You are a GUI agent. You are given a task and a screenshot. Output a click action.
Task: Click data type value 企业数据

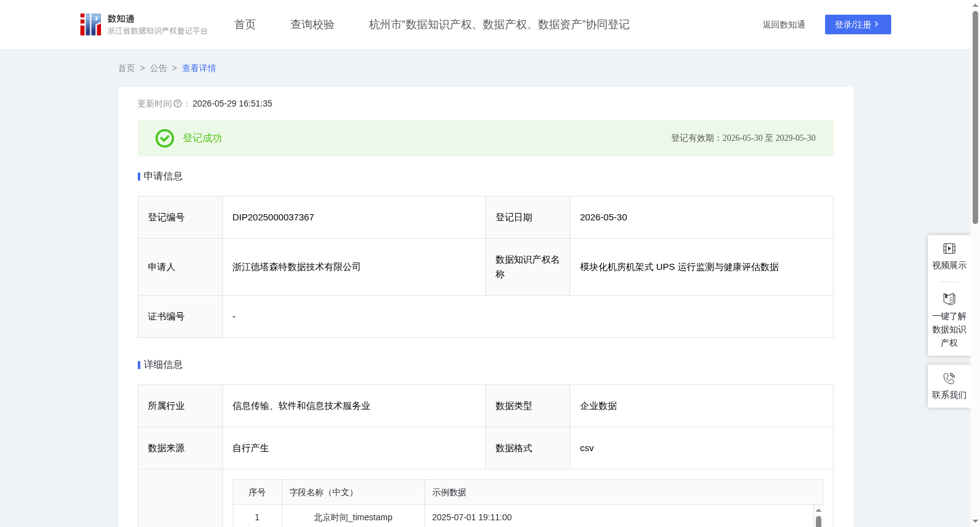[598, 406]
